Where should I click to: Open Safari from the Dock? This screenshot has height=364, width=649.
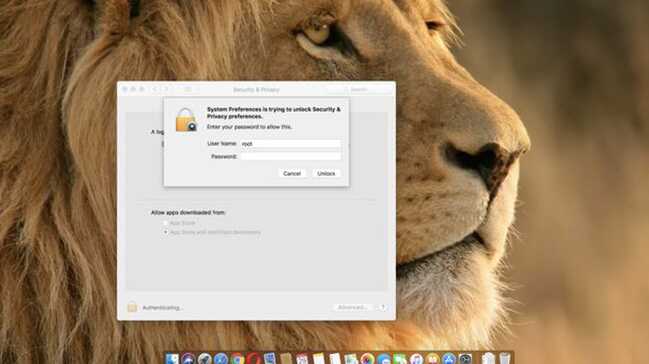(221, 358)
